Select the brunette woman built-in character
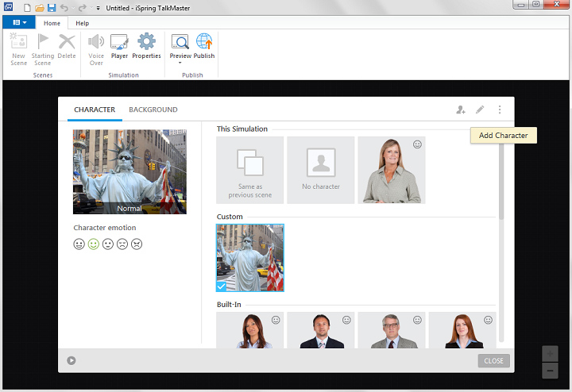The image size is (572, 392). coord(250,330)
